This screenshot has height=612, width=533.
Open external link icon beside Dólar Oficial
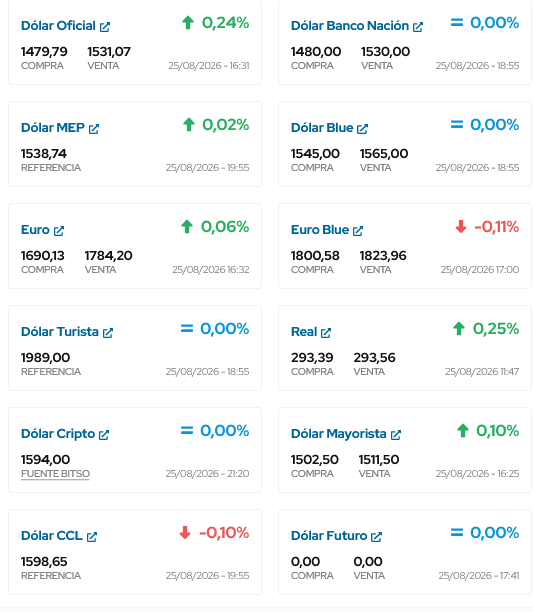point(105,27)
